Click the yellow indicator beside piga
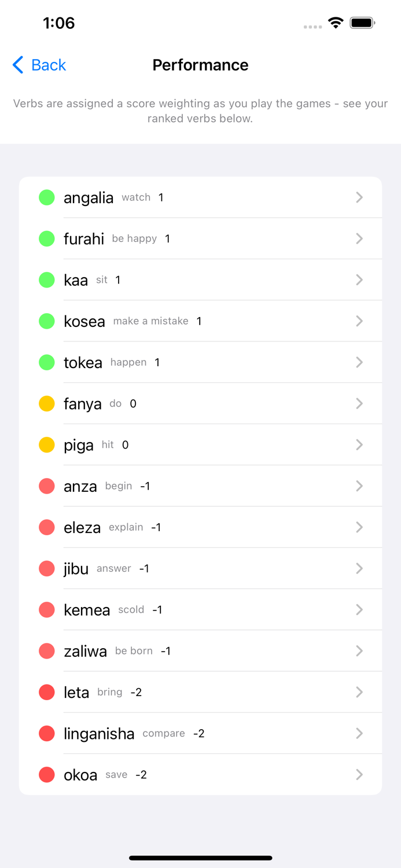Viewport: 401px width, 868px height. 46,444
